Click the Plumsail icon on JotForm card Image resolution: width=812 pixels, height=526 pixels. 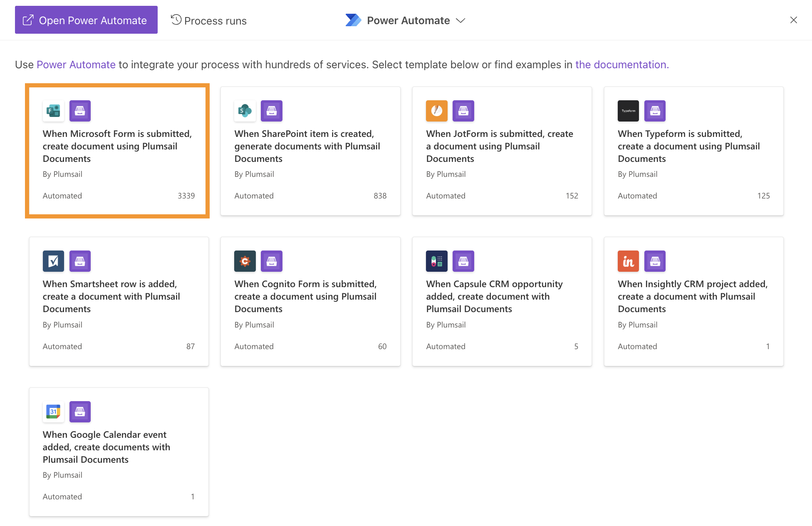(463, 111)
